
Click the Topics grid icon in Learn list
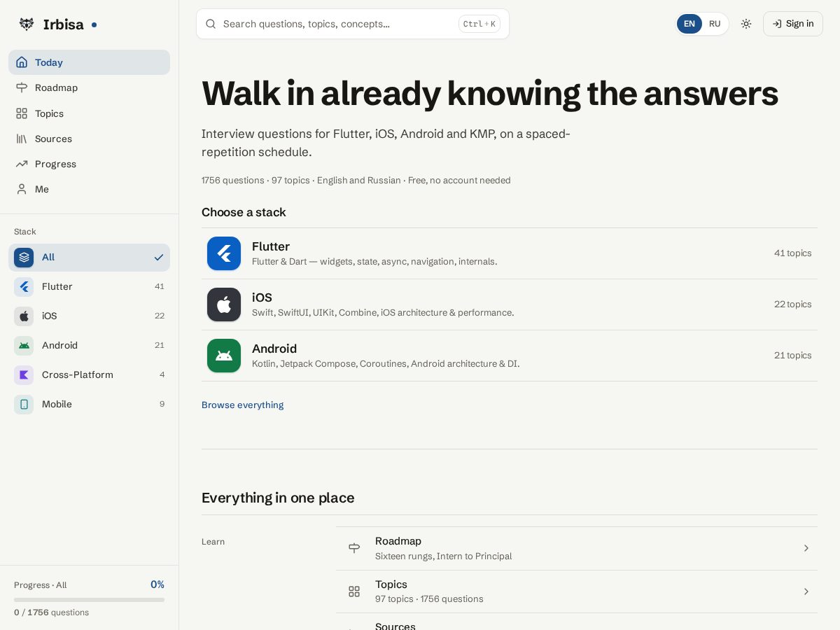coord(354,591)
